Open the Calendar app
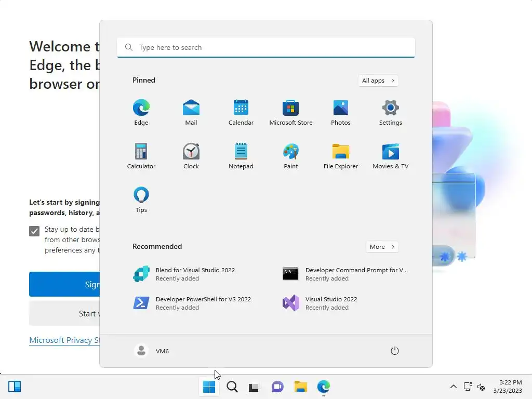This screenshot has height=399, width=532. click(241, 113)
